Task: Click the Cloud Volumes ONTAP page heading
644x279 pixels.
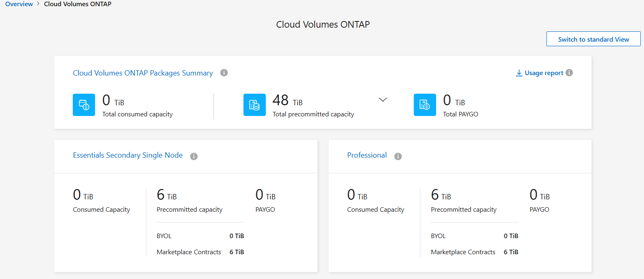Action: (x=323, y=24)
